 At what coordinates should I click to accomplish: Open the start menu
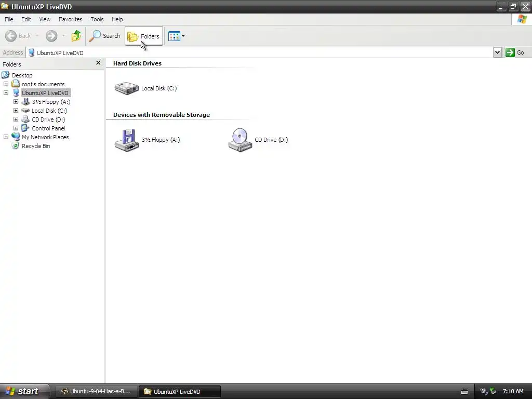click(x=24, y=391)
